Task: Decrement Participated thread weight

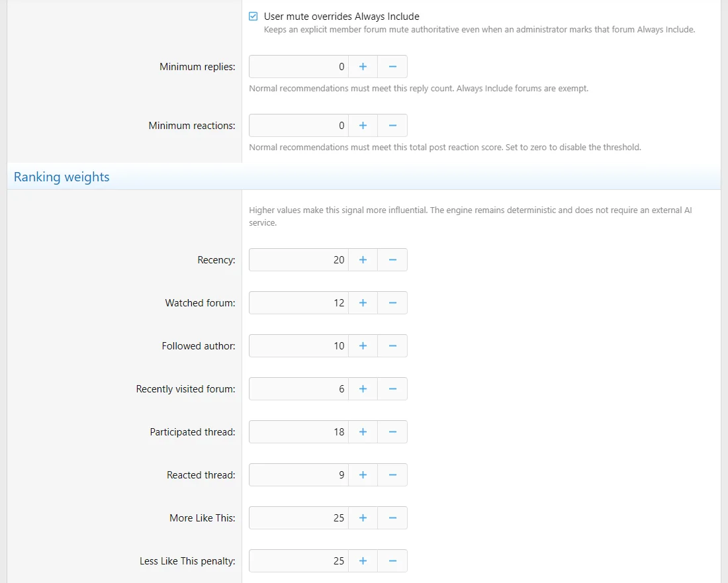Action: [x=392, y=431]
